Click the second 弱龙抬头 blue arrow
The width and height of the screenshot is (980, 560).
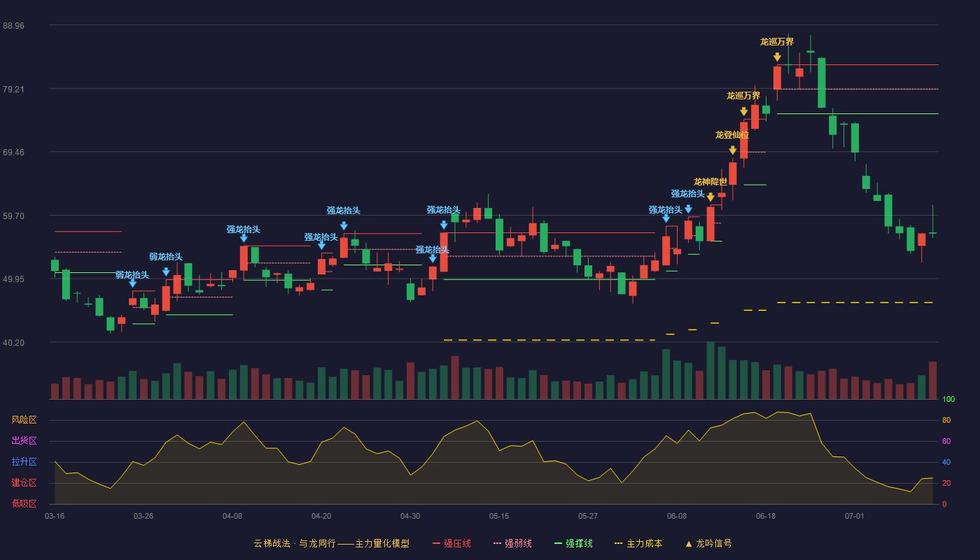(166, 272)
